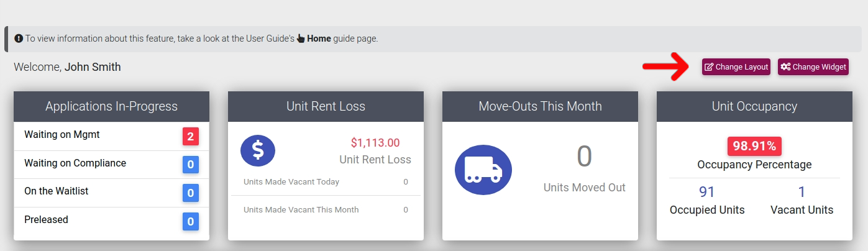The image size is (868, 251).
Task: Click the 1 Vacant Units count
Action: (x=802, y=192)
